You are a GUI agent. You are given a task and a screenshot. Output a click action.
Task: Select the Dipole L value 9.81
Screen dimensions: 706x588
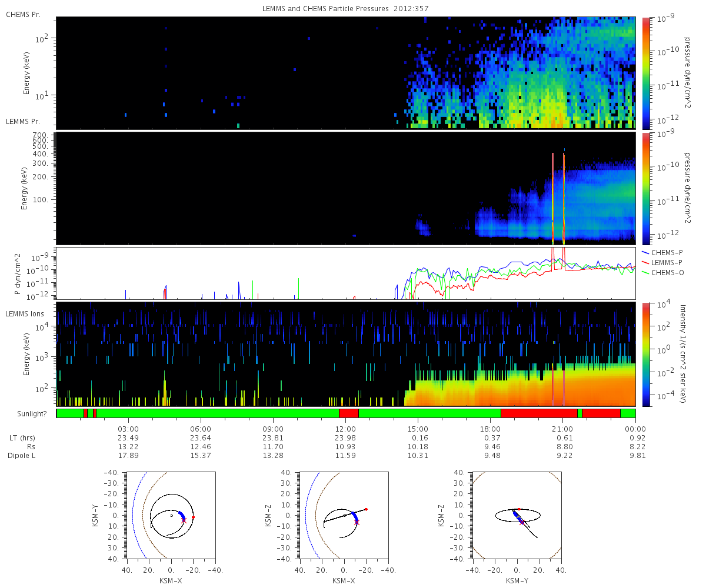(x=638, y=456)
